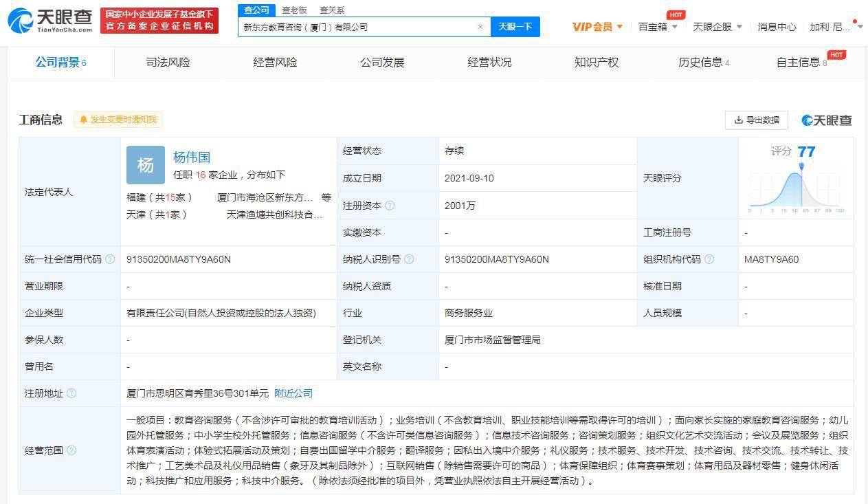Click the help icon beside 组织机构代码
Image resolution: width=868 pixels, height=504 pixels.
[709, 259]
